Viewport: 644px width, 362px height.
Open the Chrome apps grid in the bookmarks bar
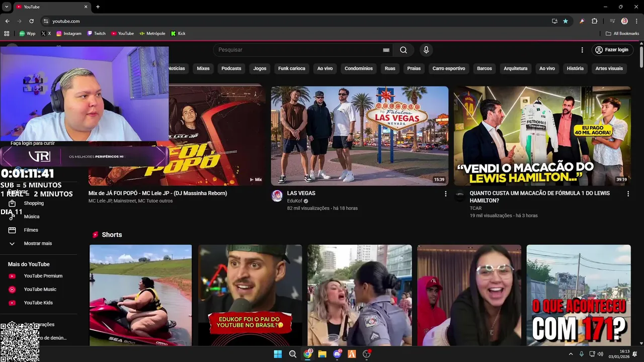coord(7,34)
